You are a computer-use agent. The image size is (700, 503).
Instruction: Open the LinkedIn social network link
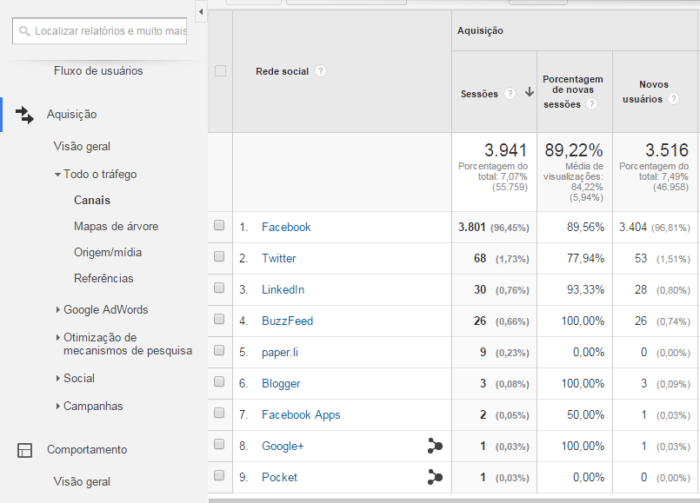pos(283,290)
